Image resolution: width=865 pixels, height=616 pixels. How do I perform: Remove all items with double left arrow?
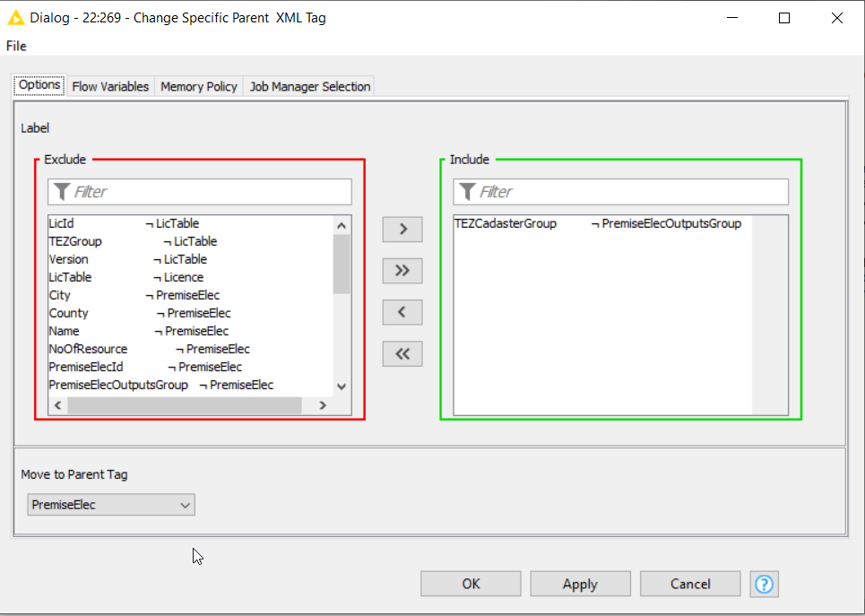[402, 354]
